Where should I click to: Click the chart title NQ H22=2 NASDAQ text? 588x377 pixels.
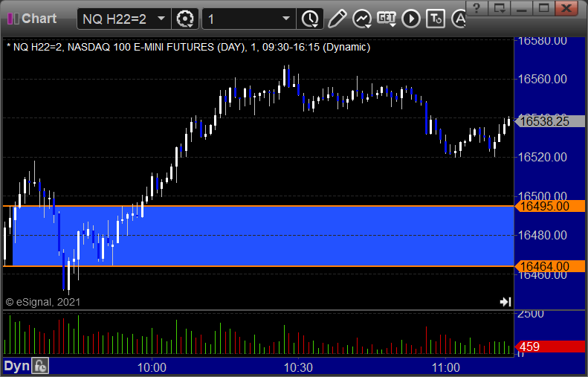(188, 48)
